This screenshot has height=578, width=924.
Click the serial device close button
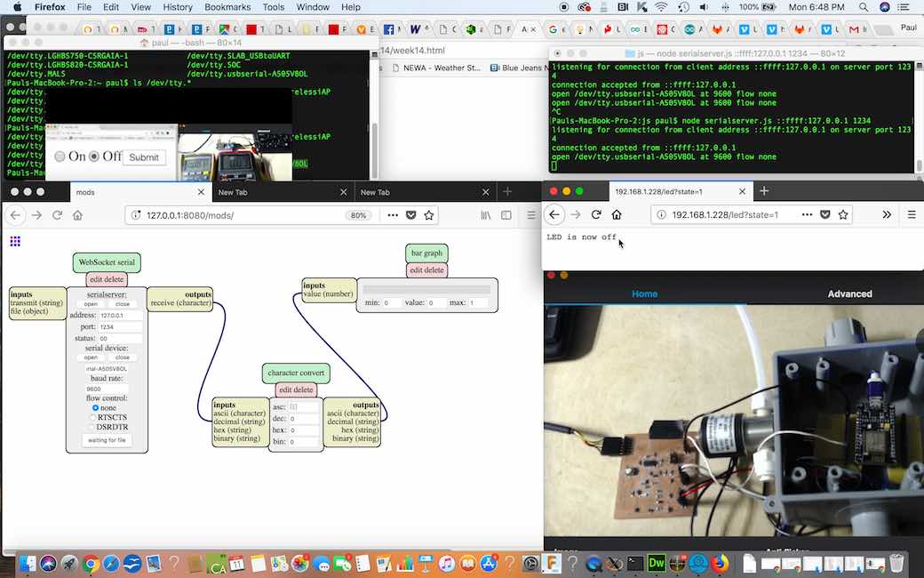[123, 357]
